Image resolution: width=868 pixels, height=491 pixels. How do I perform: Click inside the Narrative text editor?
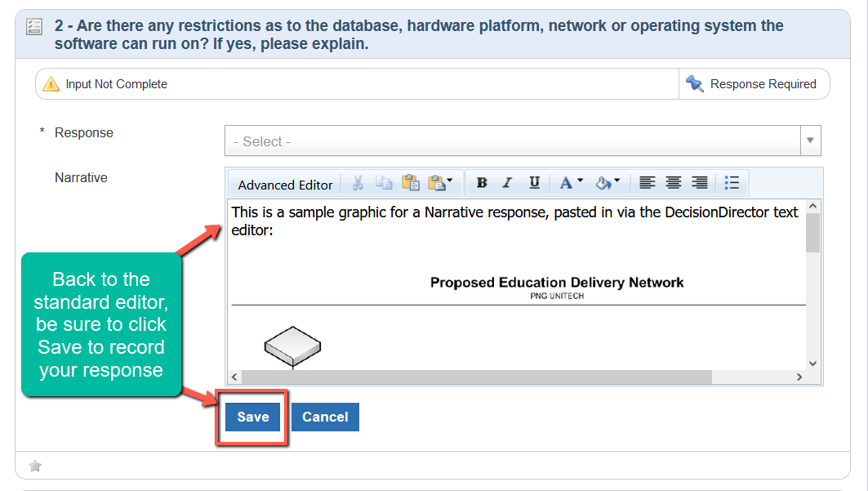[515, 284]
